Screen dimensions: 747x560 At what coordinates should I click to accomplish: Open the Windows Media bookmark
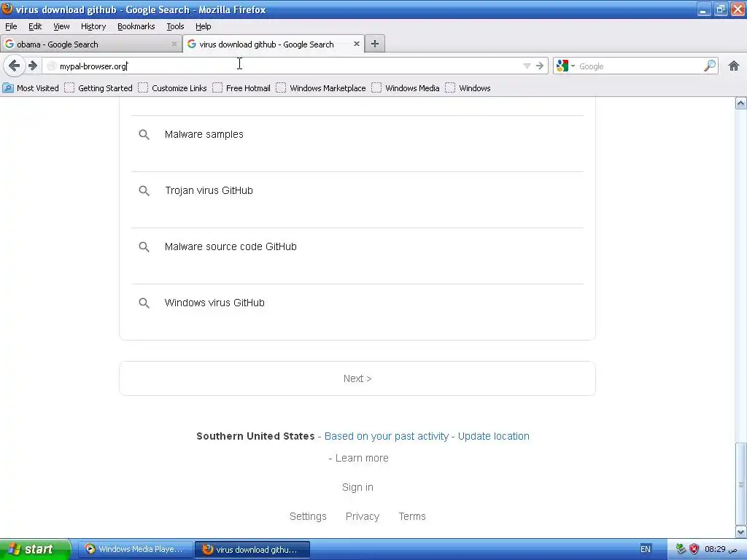click(406, 88)
